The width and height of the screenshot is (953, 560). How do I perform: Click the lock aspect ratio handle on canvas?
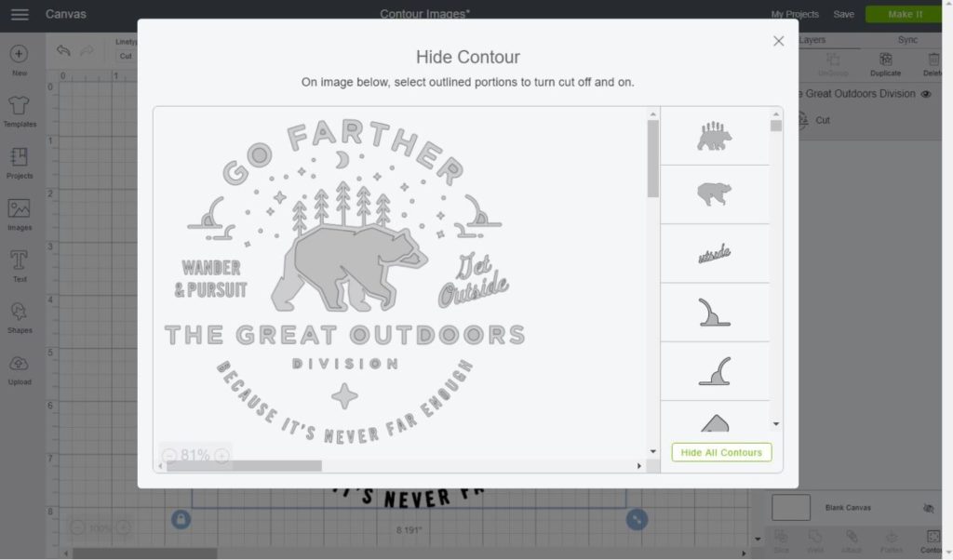point(181,520)
